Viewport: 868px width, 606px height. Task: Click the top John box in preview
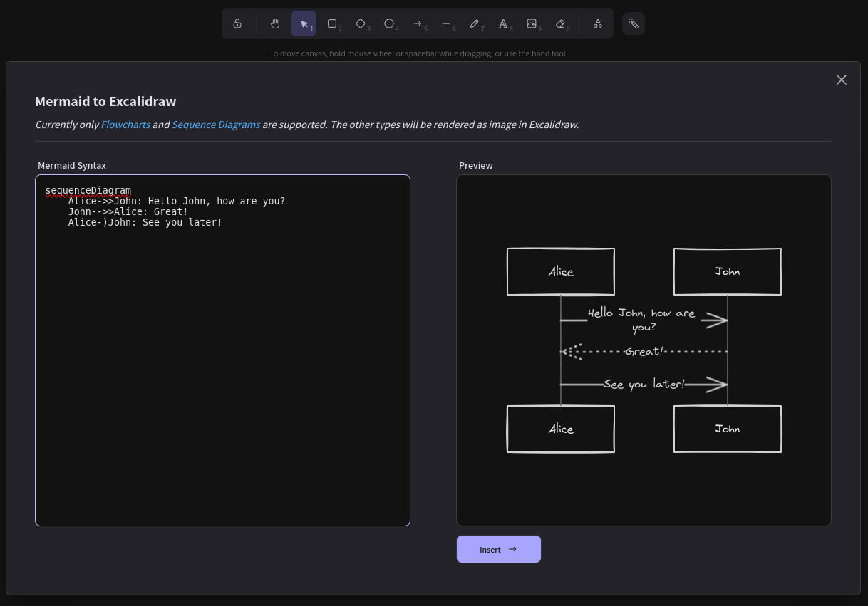[x=728, y=271]
